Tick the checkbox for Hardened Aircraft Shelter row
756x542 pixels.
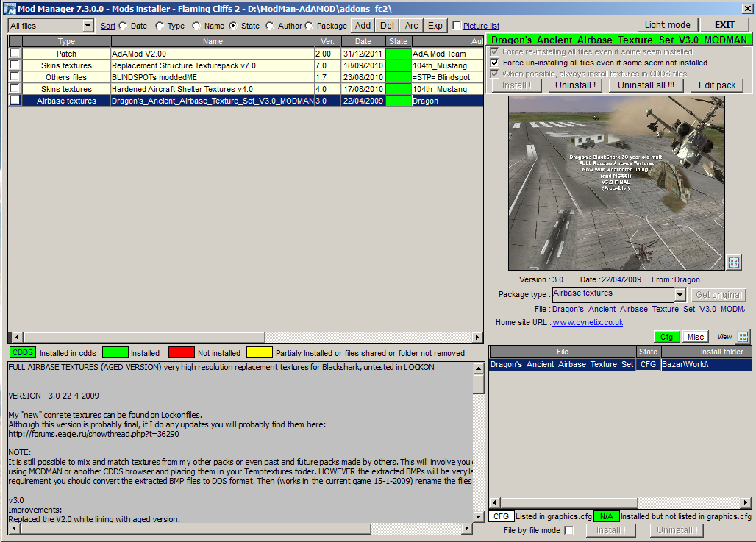point(15,89)
